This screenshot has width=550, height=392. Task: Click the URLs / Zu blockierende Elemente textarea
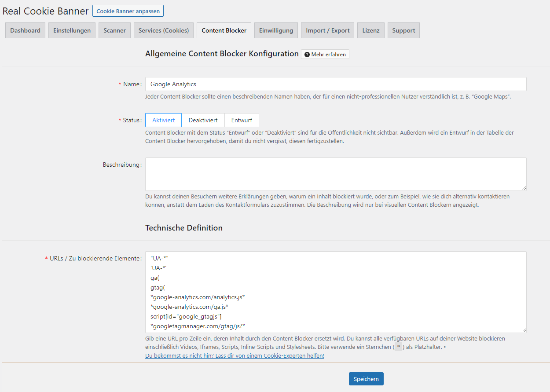[336, 292]
